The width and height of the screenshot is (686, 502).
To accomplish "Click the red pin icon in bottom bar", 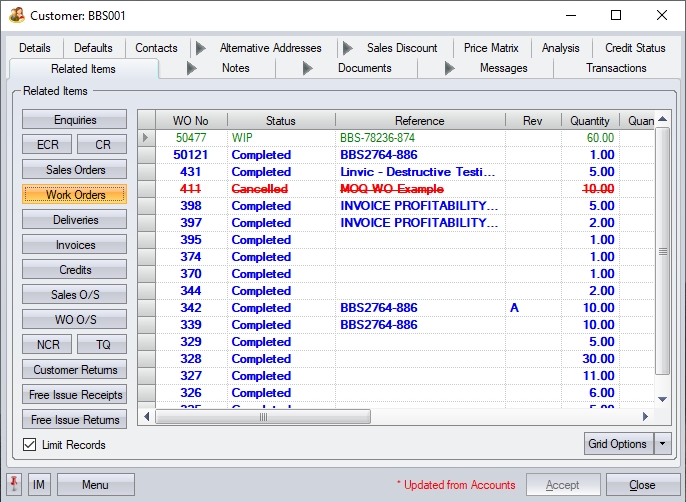I will point(14,485).
